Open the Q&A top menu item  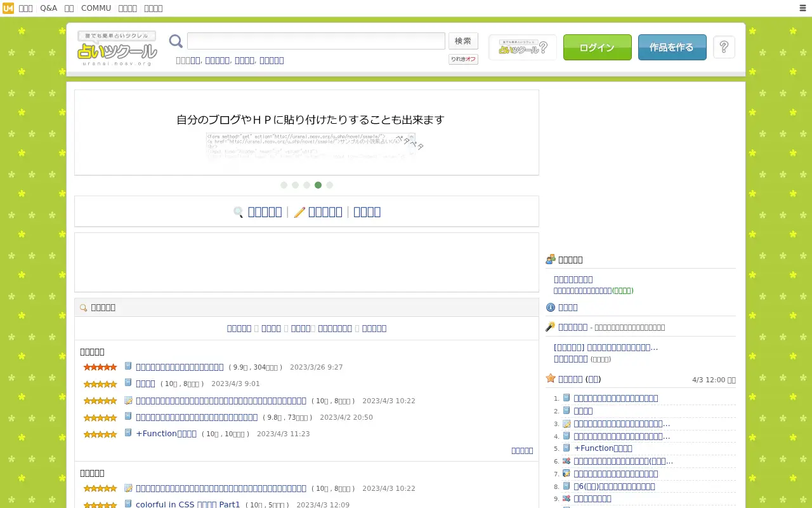point(48,8)
